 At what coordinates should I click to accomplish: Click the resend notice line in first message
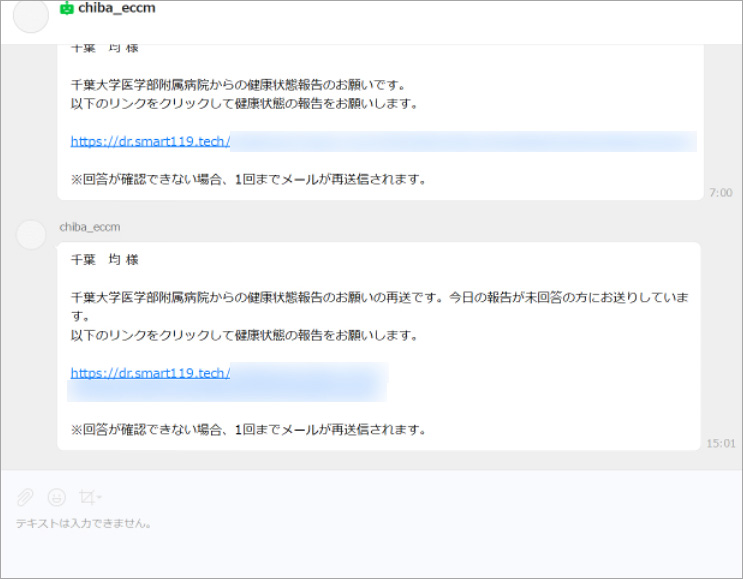tap(248, 180)
